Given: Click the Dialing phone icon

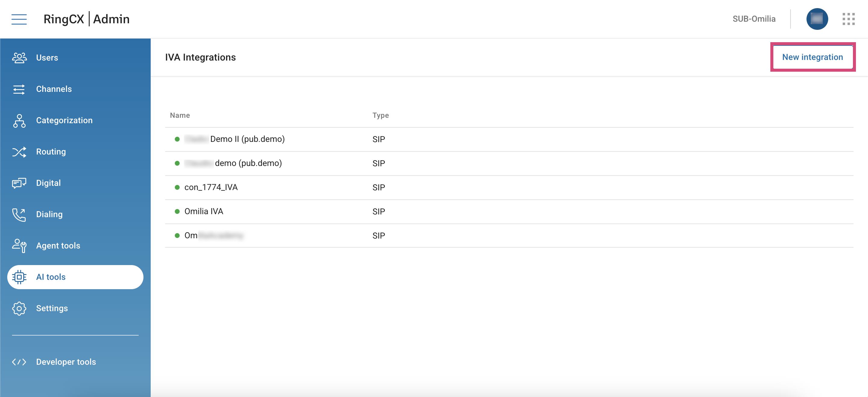Looking at the screenshot, I should point(19,214).
